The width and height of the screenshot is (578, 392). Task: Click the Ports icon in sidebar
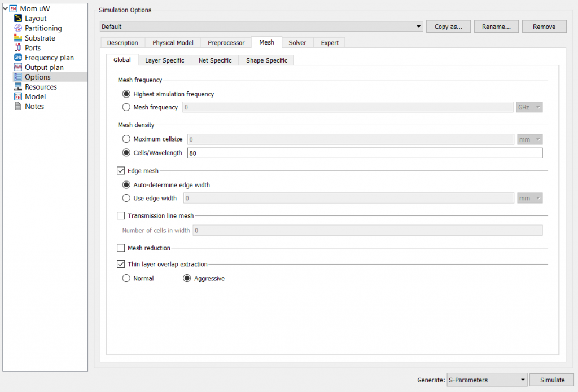pyautogui.click(x=17, y=48)
